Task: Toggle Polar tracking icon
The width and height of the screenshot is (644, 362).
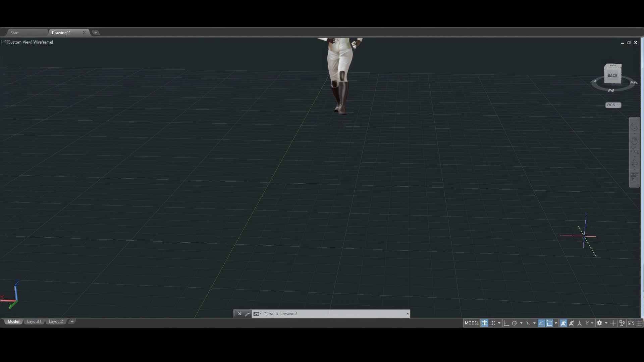Action: [515, 323]
